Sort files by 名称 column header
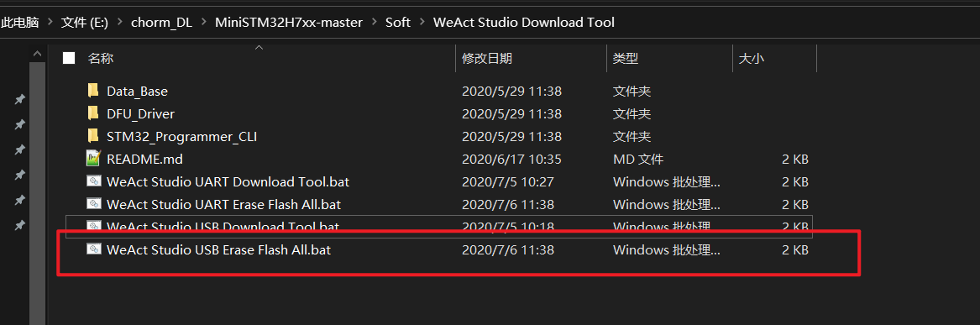This screenshot has height=325, width=980. pos(101,58)
